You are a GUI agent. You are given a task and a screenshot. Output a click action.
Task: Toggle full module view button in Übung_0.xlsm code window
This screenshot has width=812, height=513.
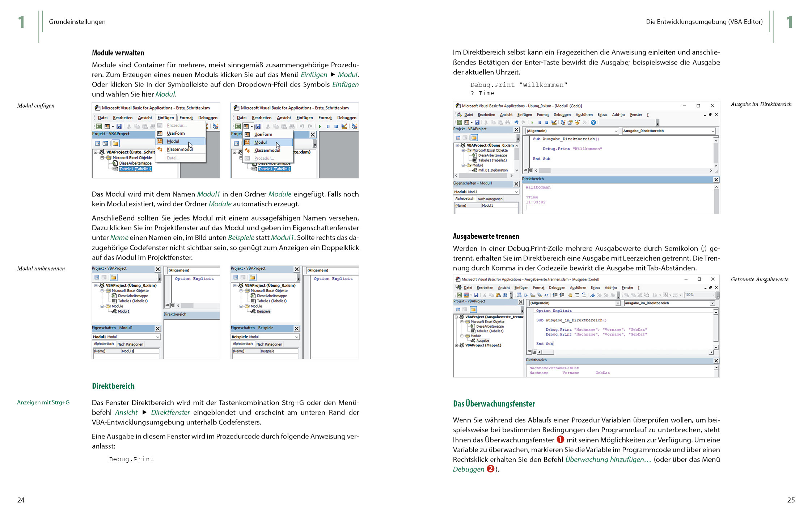pos(531,171)
